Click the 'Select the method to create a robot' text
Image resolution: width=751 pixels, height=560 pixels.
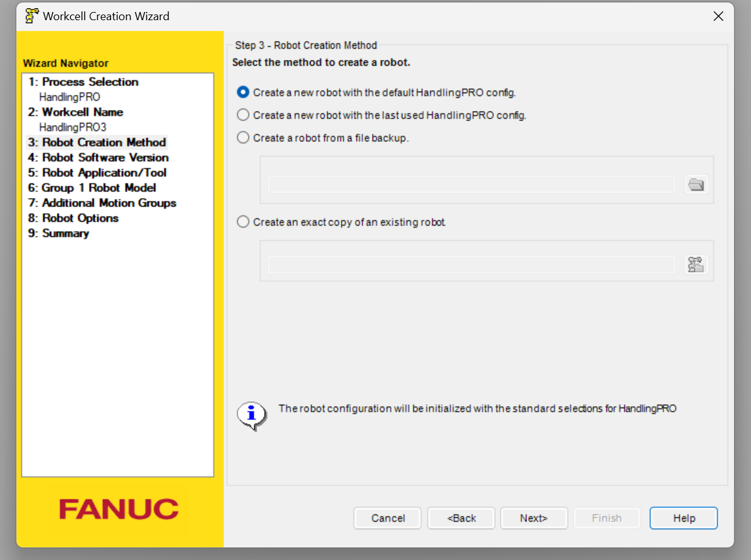pyautogui.click(x=321, y=62)
